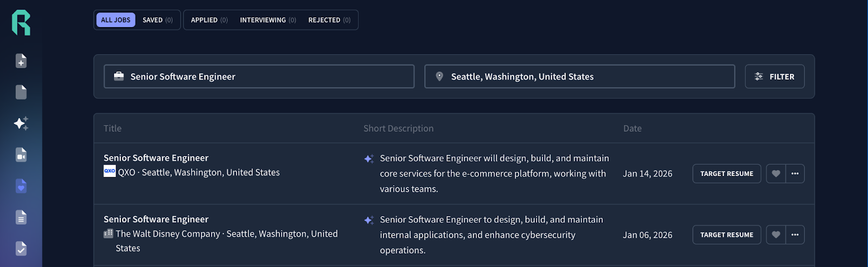Screen dimensions: 868x267
Task: Click the Rezi logo in the sidebar
Action: (21, 22)
